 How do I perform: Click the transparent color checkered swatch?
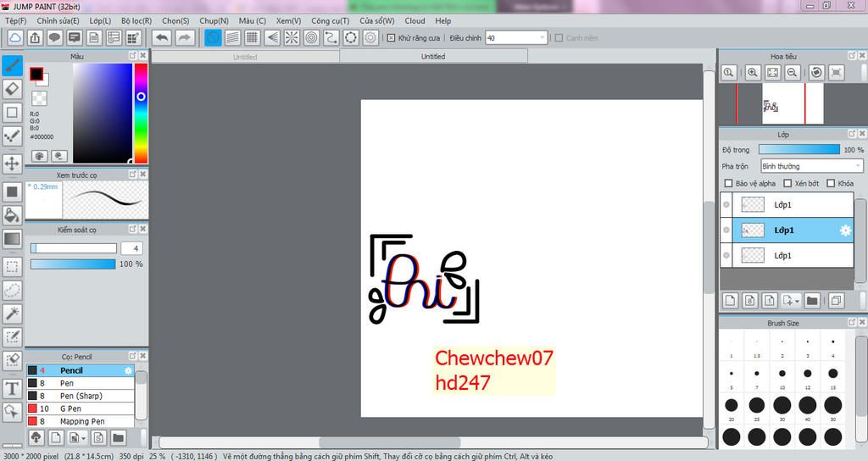39,98
